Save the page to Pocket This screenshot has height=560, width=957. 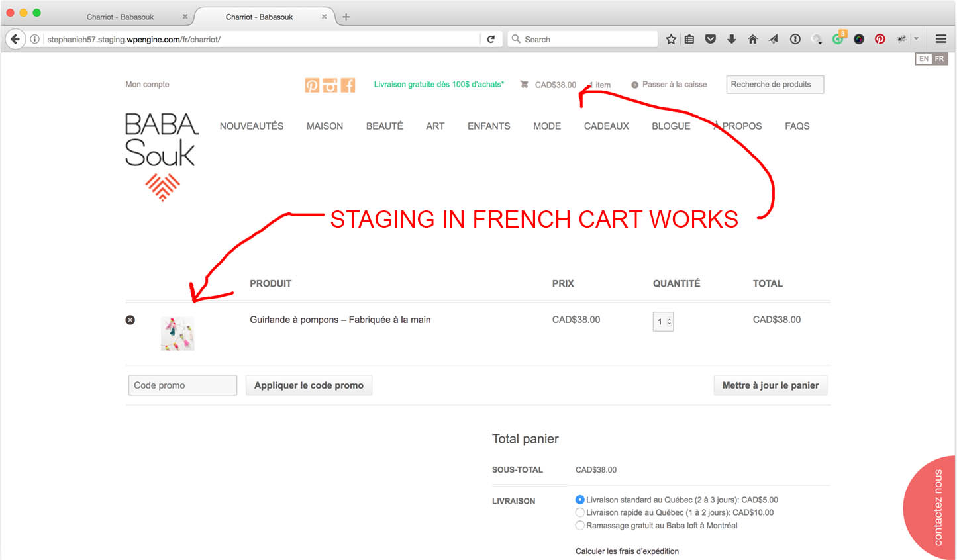coord(711,39)
